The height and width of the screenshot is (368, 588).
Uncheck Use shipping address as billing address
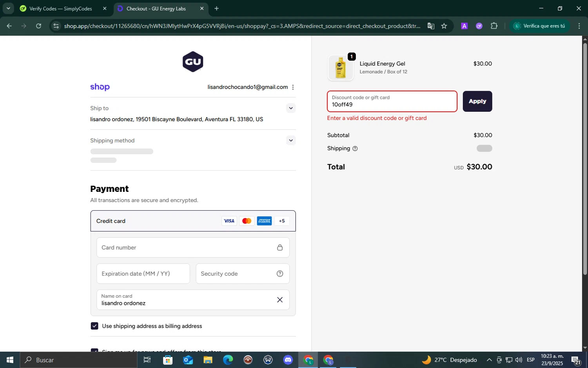pos(94,326)
